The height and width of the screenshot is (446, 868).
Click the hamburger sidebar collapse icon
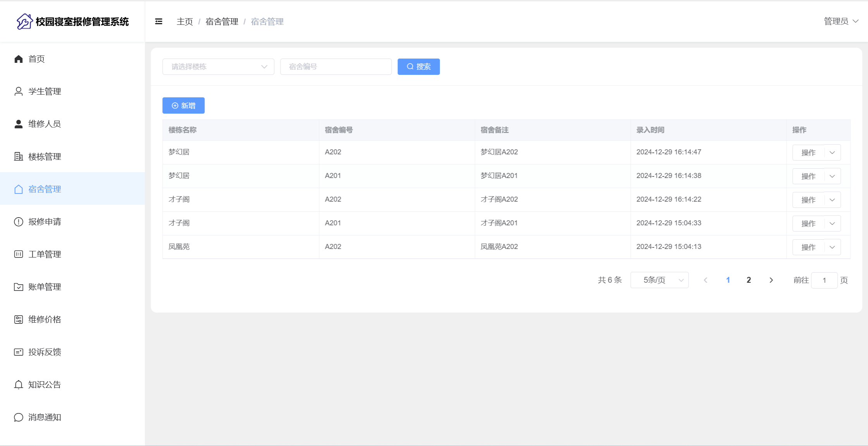tap(158, 21)
